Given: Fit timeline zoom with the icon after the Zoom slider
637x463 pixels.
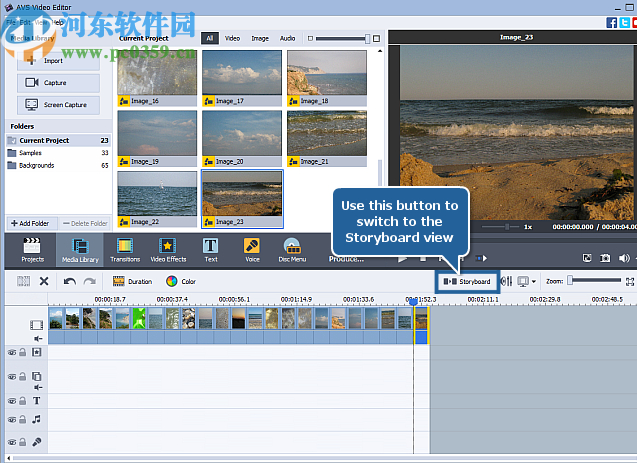Looking at the screenshot, I should [x=630, y=281].
